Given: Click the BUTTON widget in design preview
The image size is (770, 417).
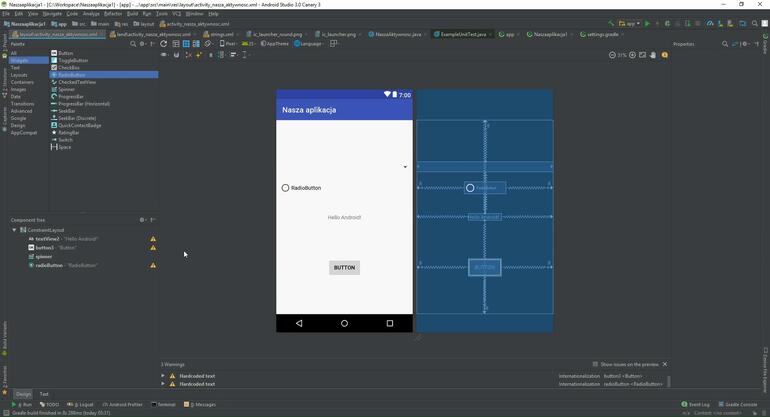Looking at the screenshot, I should [x=344, y=268].
